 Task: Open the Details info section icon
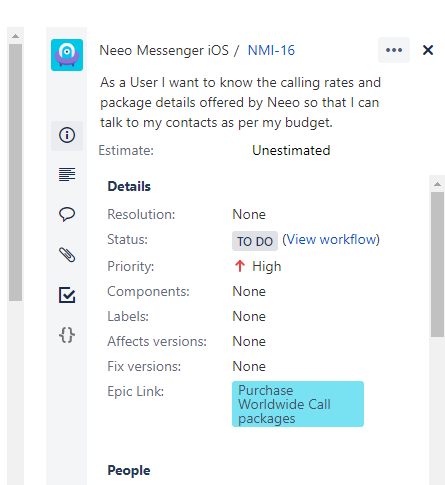(67, 135)
